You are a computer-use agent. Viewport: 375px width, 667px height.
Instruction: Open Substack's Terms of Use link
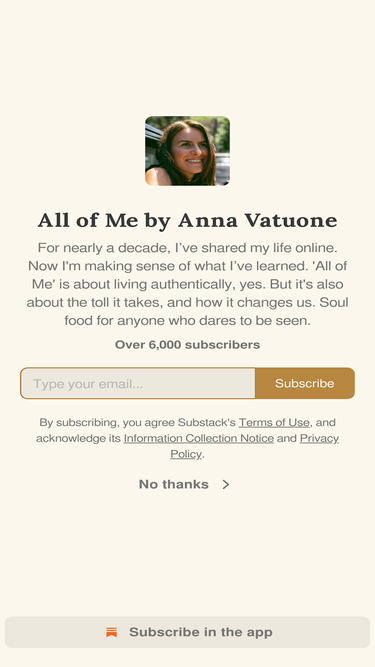pos(274,422)
